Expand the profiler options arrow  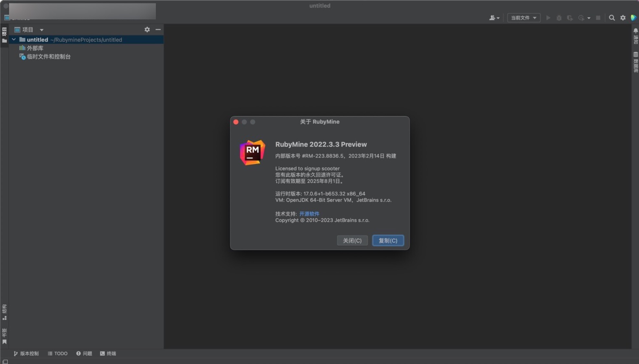click(x=589, y=18)
